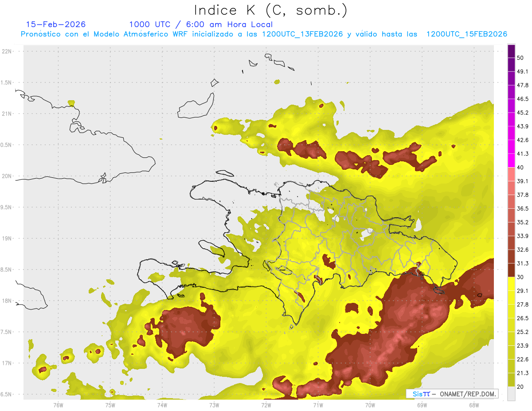Pick the dark purple swatch beside the 50 label
The height and width of the screenshot is (411, 532).
tap(511, 51)
